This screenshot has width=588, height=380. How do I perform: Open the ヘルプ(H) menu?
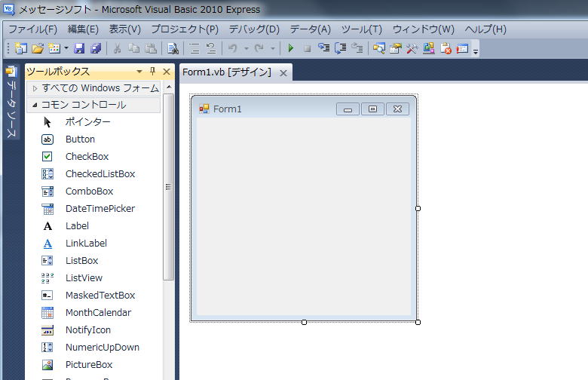[x=485, y=29]
